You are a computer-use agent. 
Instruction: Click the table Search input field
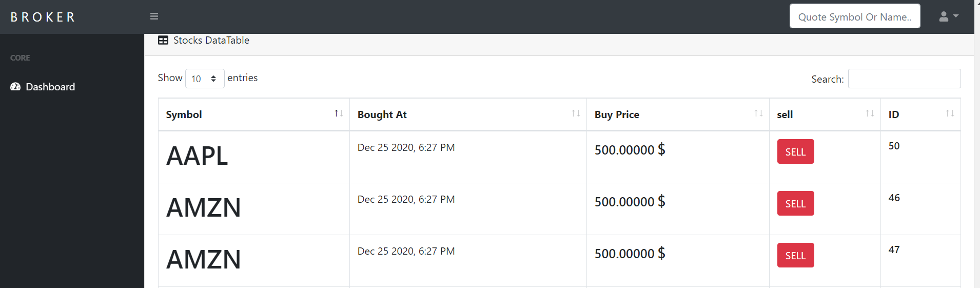pos(904,79)
